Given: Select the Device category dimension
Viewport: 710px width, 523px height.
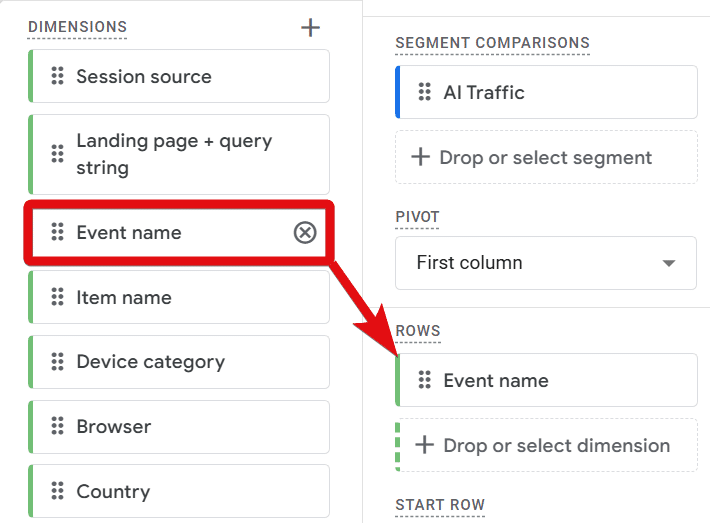Looking at the screenshot, I should 179,362.
